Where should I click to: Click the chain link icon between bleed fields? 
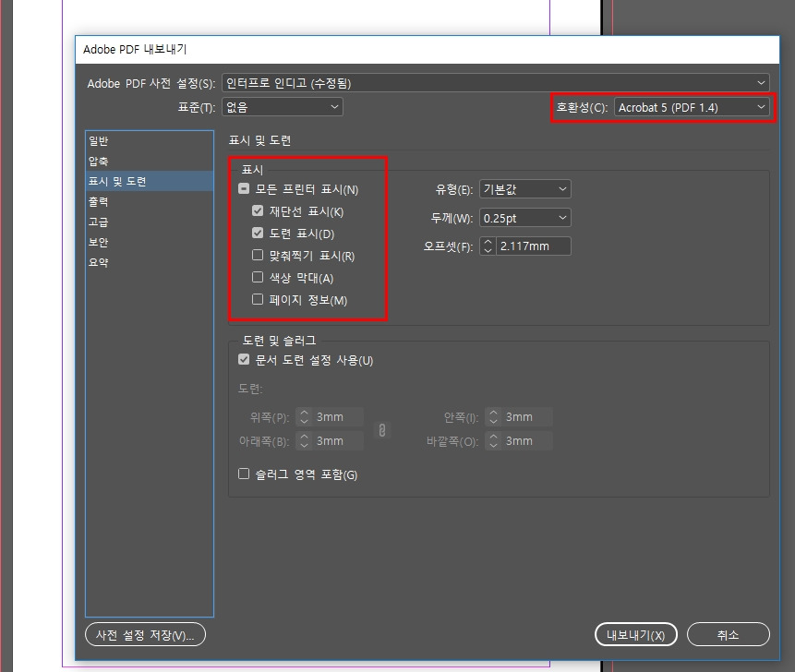click(x=382, y=428)
